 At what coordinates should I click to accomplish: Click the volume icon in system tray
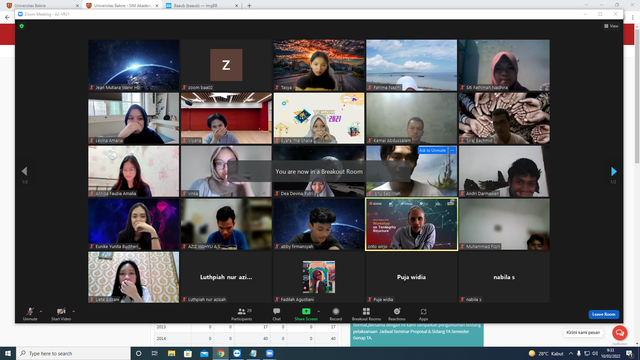[x=595, y=353]
